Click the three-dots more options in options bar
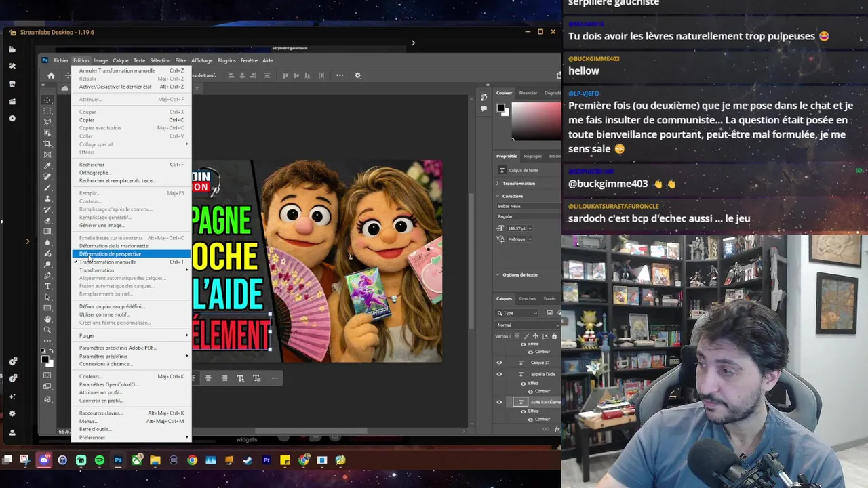 click(340, 75)
